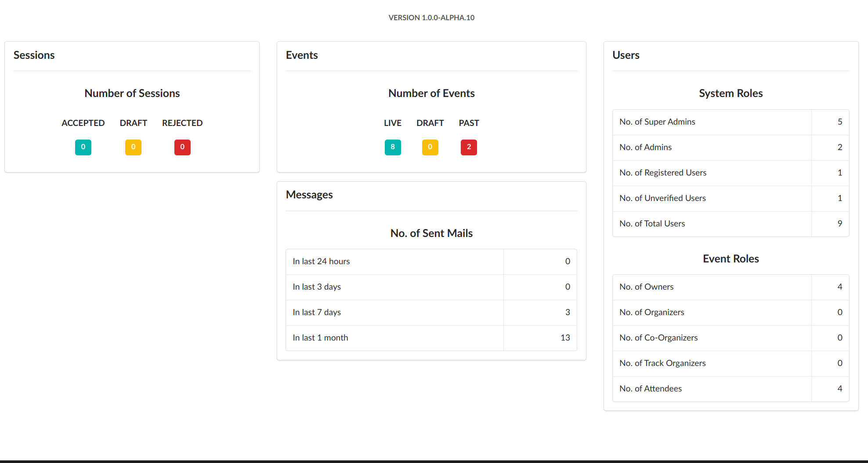Click the Rejected sessions red count badge
Viewport: 868px width, 463px height.
pyautogui.click(x=182, y=147)
